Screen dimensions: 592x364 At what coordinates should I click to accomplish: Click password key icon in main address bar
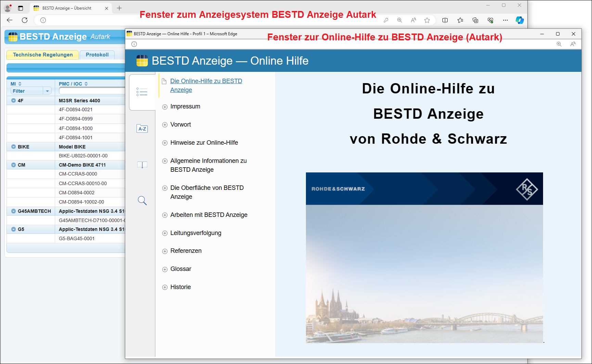click(386, 20)
